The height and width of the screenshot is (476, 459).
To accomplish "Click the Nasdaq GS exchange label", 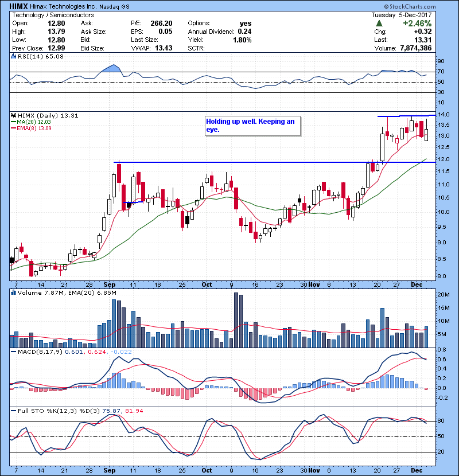I will click(115, 7).
